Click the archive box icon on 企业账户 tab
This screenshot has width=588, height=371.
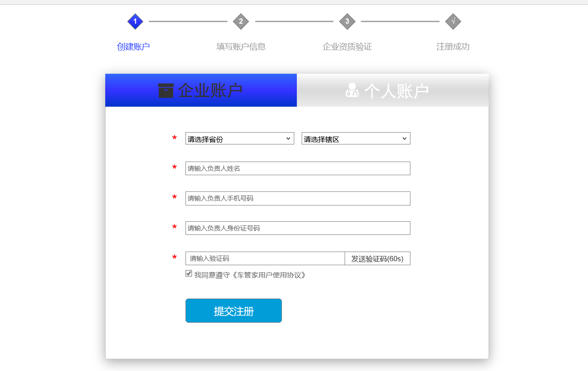click(166, 90)
